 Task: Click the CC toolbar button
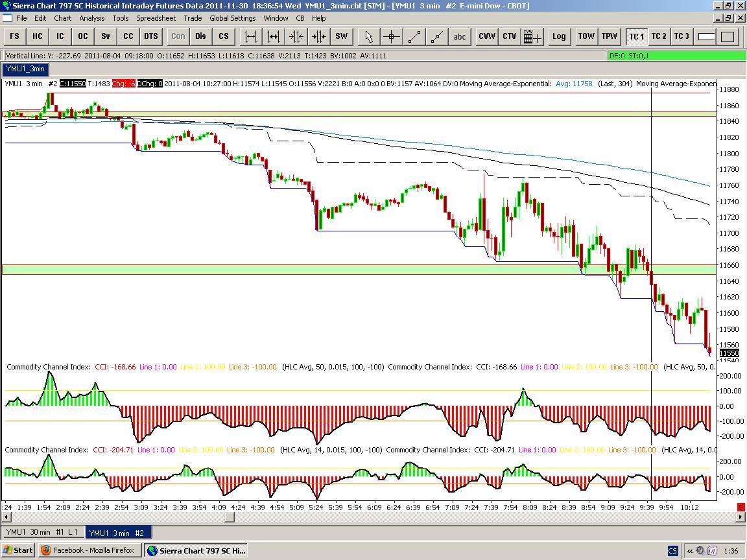pyautogui.click(x=128, y=36)
